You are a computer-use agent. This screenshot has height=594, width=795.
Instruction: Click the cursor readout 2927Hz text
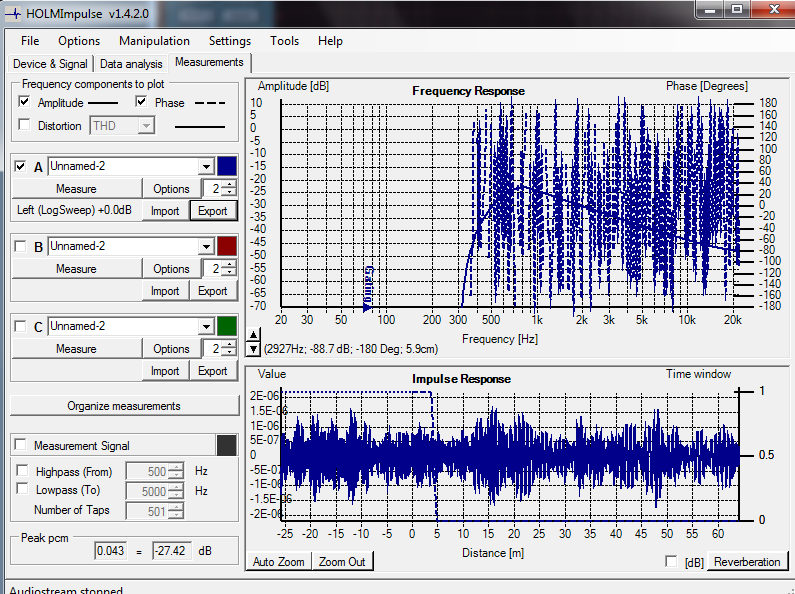pyautogui.click(x=351, y=349)
